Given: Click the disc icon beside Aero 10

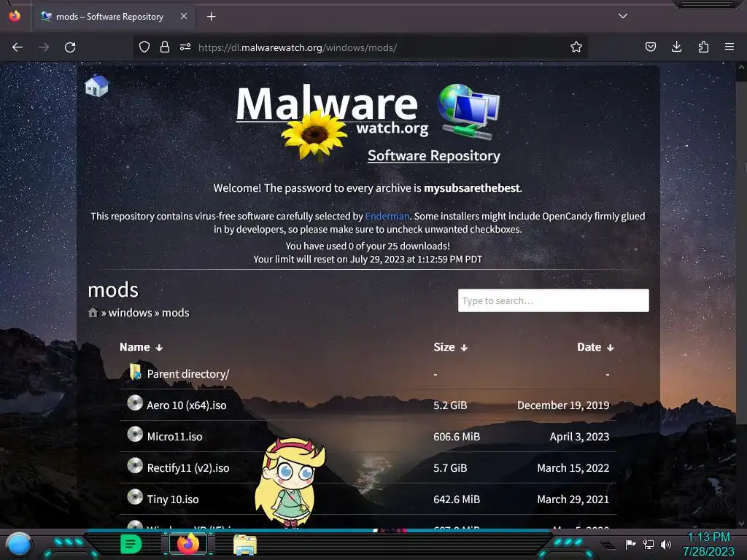Looking at the screenshot, I should click(135, 403).
